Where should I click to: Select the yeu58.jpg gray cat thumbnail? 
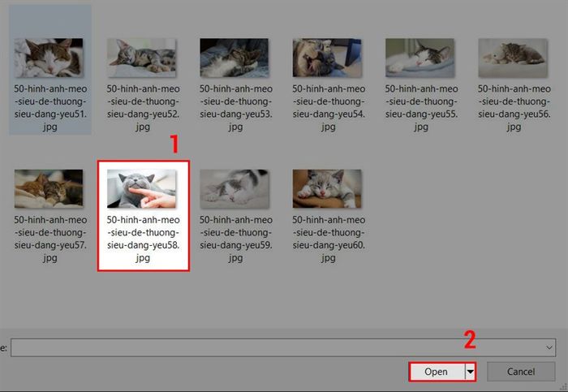[141, 188]
